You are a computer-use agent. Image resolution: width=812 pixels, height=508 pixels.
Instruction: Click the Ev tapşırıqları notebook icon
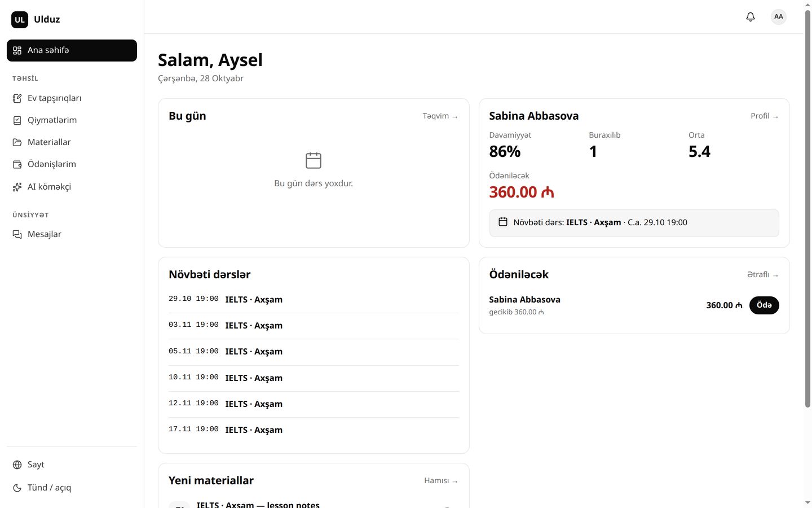(x=17, y=98)
